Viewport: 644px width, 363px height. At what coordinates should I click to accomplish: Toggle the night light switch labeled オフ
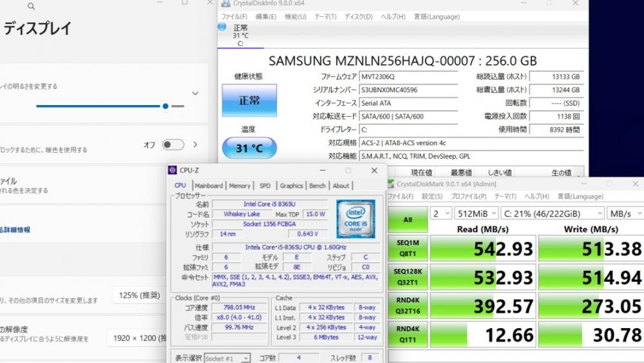click(x=173, y=144)
